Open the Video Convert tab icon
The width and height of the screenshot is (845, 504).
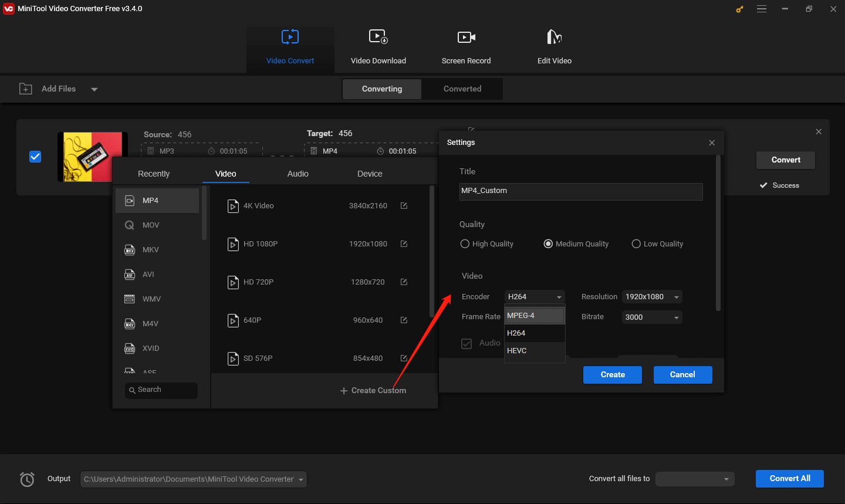[290, 37]
